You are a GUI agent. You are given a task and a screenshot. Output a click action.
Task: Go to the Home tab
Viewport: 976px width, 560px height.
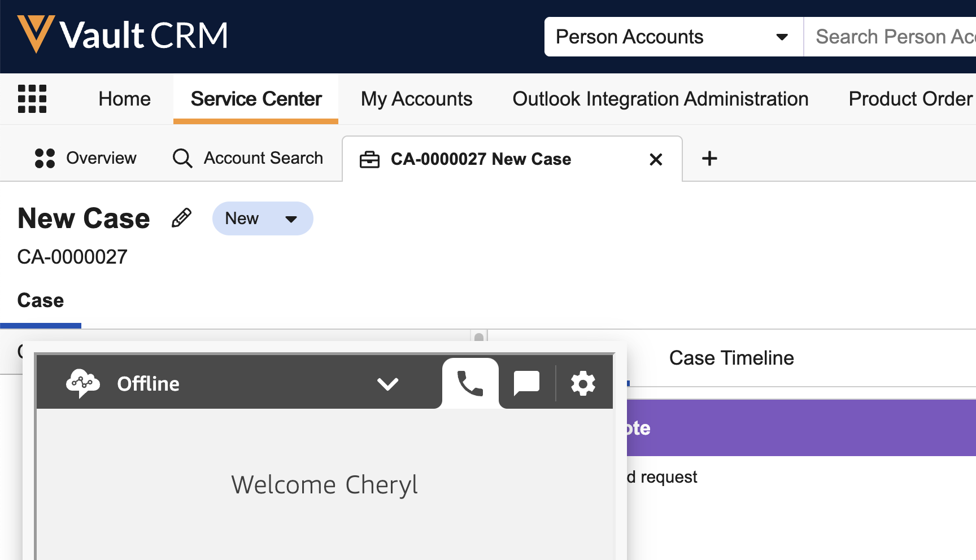pos(124,99)
